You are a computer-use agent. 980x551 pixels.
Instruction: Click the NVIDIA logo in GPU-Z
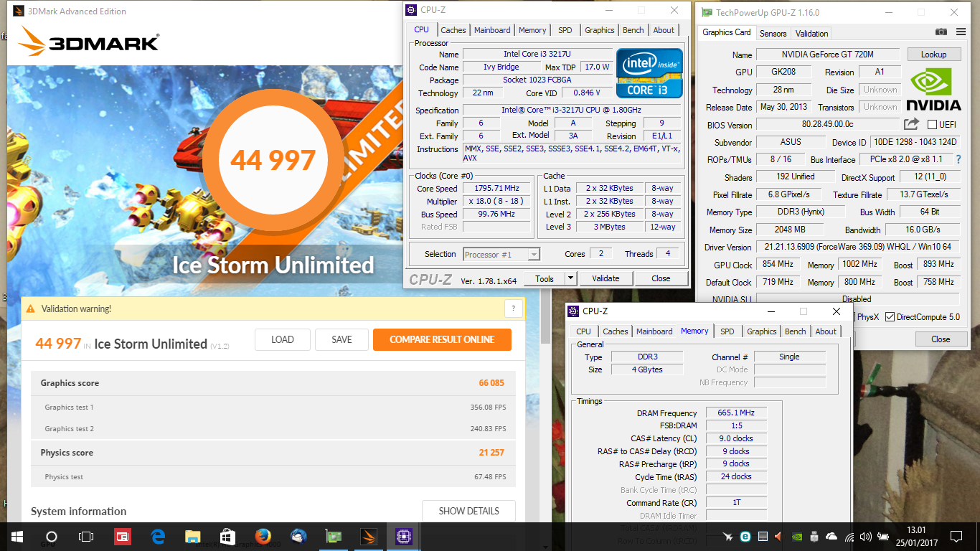click(x=933, y=90)
